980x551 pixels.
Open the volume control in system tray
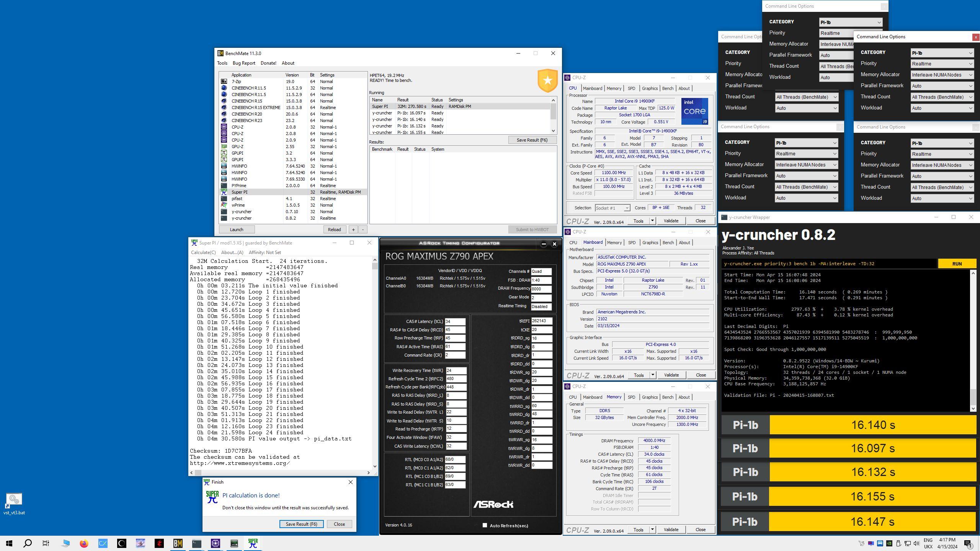[916, 543]
